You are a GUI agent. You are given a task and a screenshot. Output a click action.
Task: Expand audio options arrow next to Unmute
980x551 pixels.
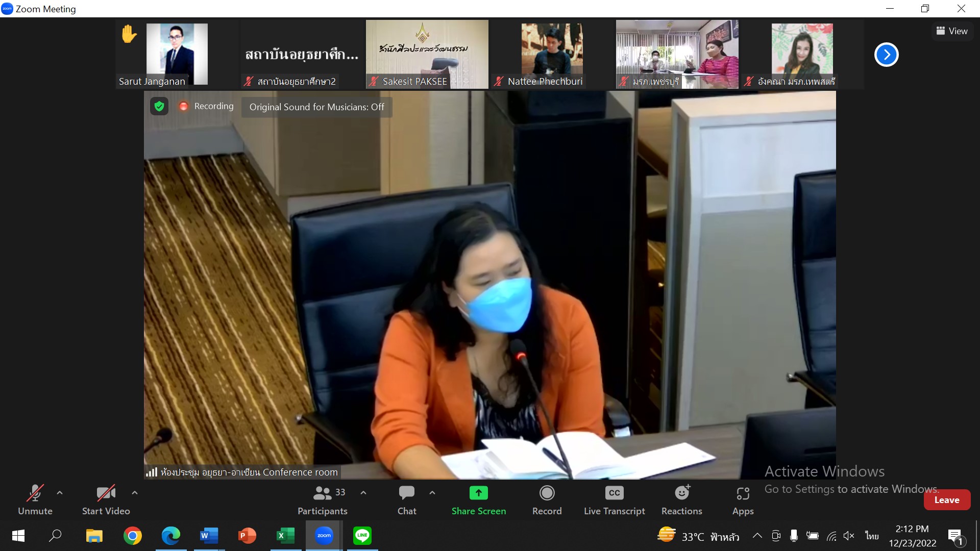click(60, 493)
